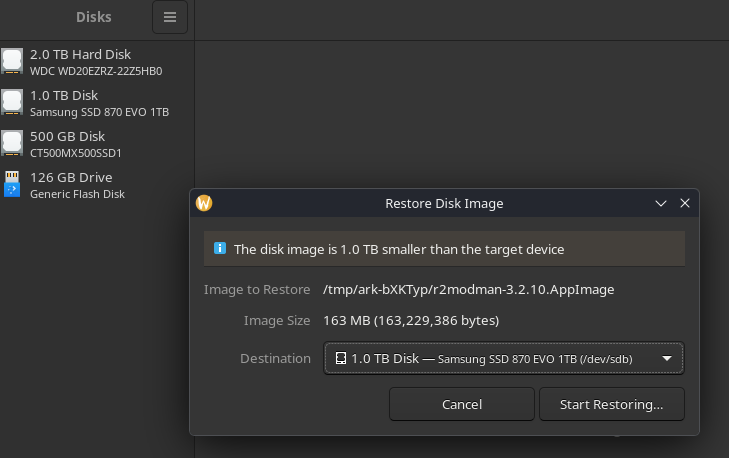Click the image path /tmp/ark-bXKTyp/r2modman-3.2.10.AppImage
This screenshot has height=458, width=729.
pyautogui.click(x=469, y=290)
